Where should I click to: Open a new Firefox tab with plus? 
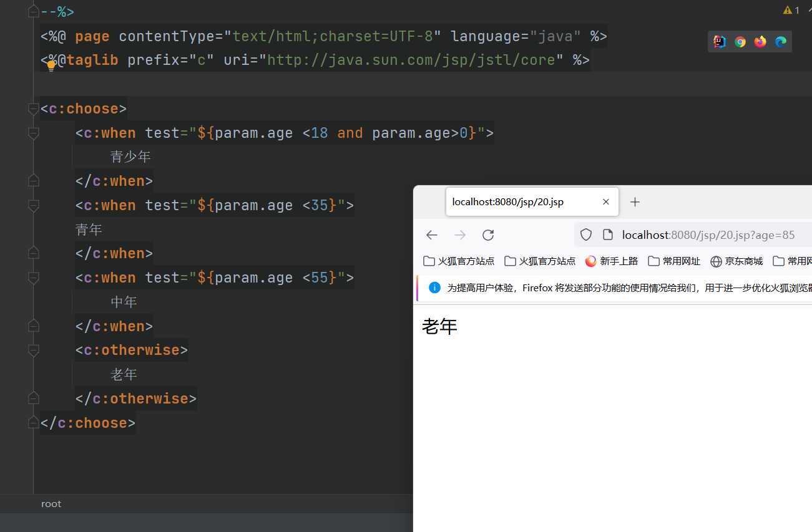tap(635, 202)
